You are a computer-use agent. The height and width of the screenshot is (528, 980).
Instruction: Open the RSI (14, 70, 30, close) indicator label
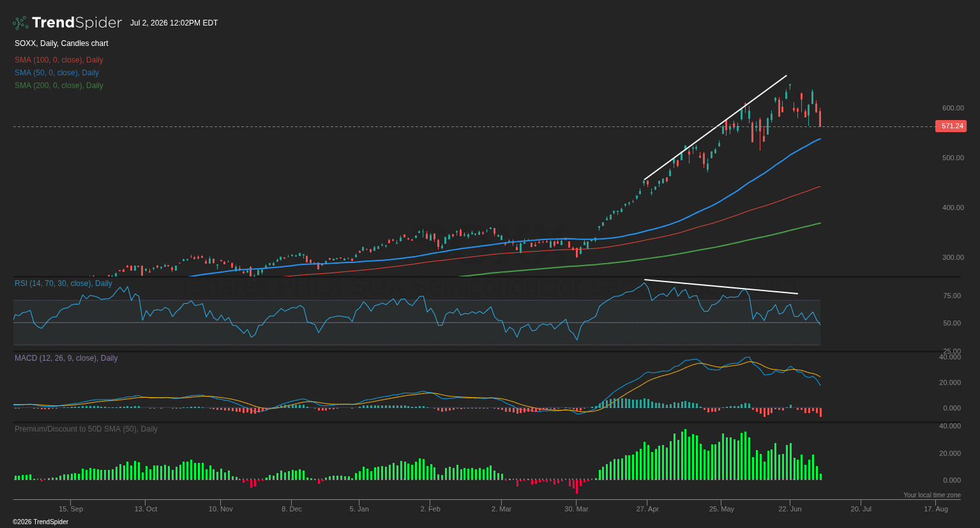(x=63, y=283)
